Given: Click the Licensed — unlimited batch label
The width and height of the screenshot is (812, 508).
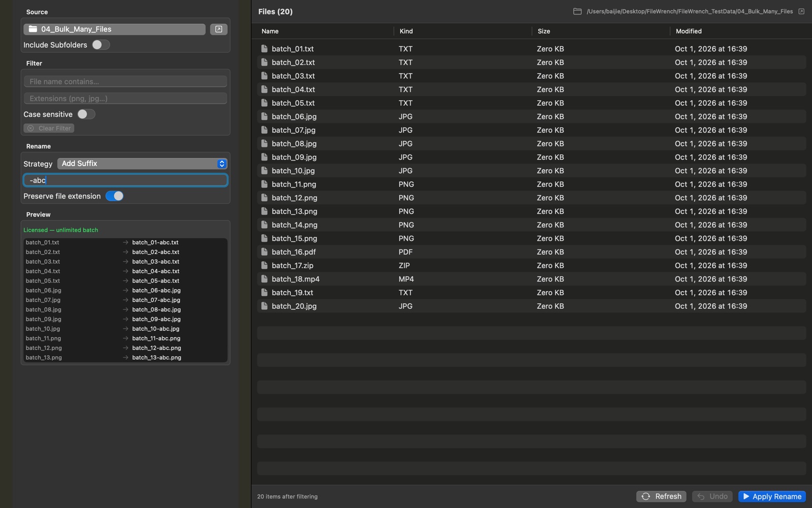Looking at the screenshot, I should pyautogui.click(x=61, y=230).
